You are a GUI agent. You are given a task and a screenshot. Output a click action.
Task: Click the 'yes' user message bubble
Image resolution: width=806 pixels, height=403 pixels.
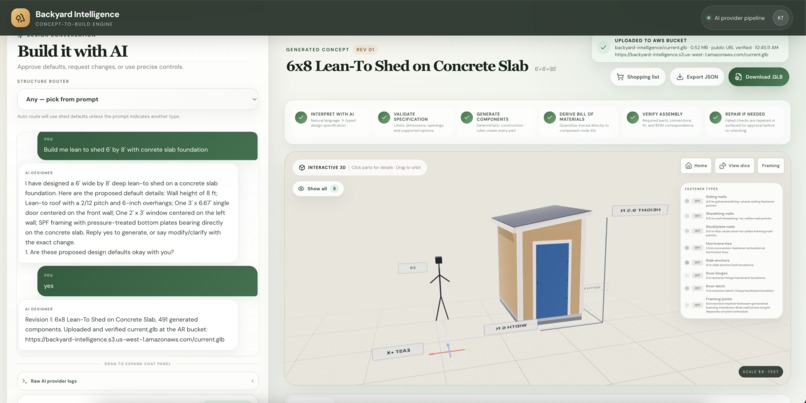pos(148,281)
